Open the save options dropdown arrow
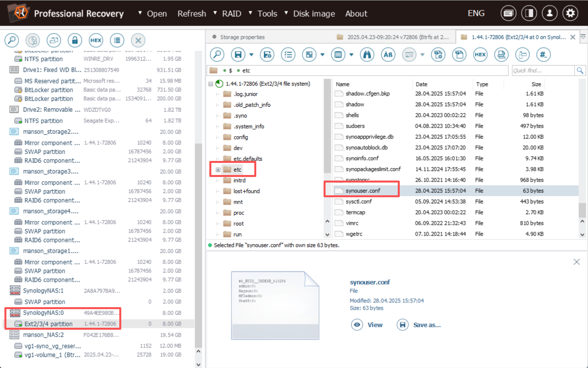588x368 pixels. point(251,55)
